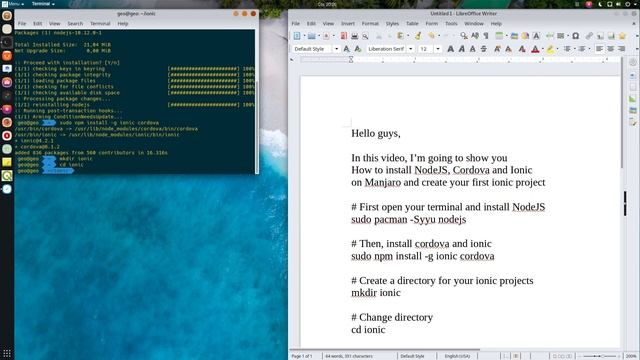Open Insert Table dropdown arrow
Image resolution: width=640 pixels, height=360 pixels.
[507, 36]
